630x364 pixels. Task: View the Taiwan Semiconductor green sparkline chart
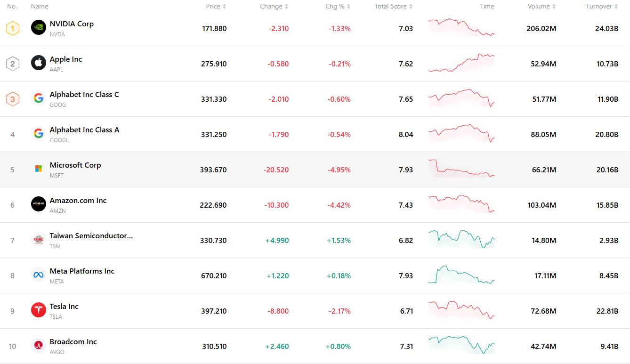click(461, 239)
